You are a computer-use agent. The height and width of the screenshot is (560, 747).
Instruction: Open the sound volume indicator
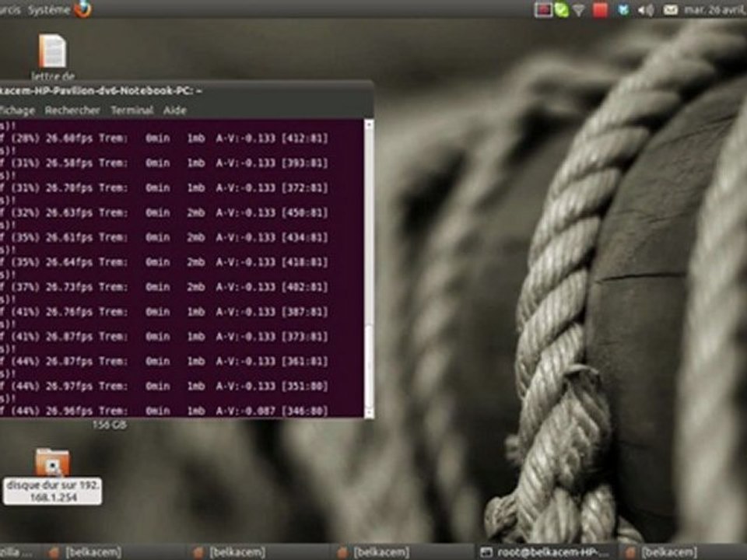click(646, 10)
